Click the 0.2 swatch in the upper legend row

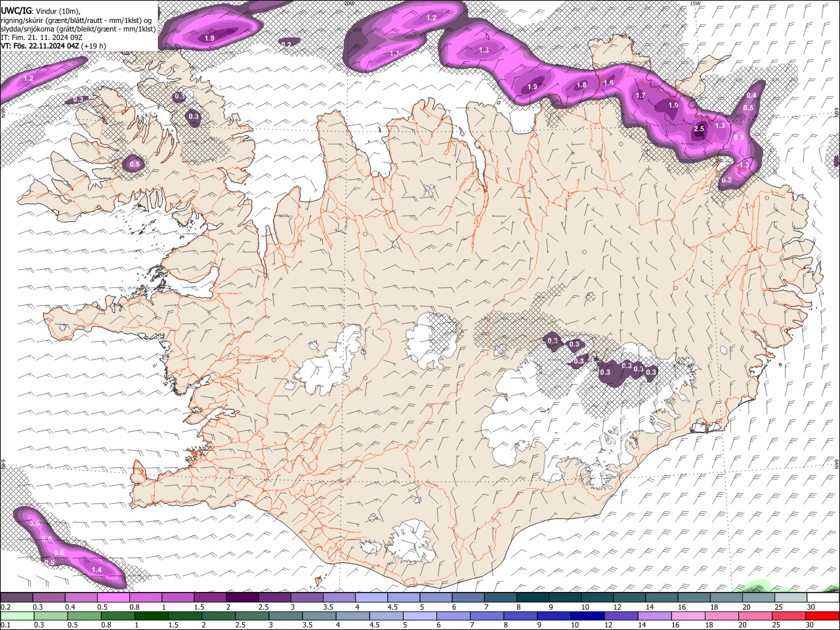pyautogui.click(x=16, y=598)
